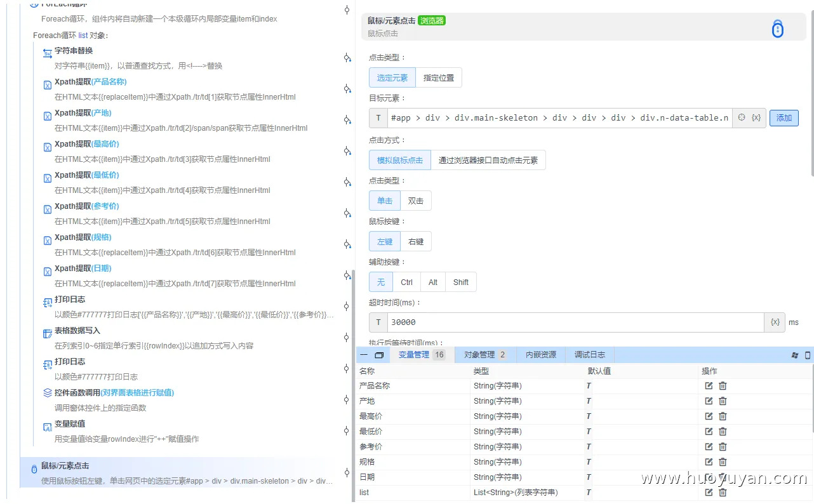The width and height of the screenshot is (814, 504).
Task: Click the Xpath提取(产品名称) step icon
Action: point(48,85)
